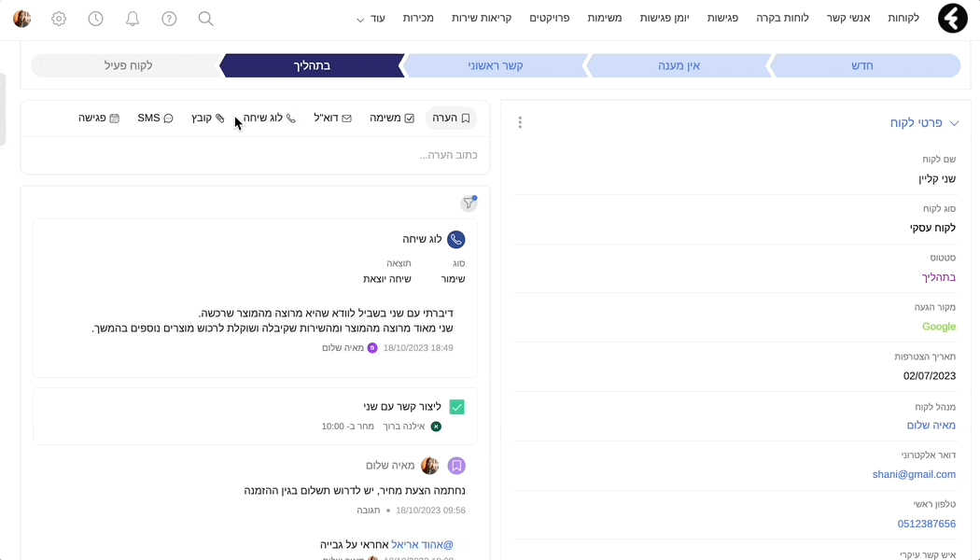The height and width of the screenshot is (560, 980).
Task: Click the תגובה reply link under the note
Action: pos(368,510)
